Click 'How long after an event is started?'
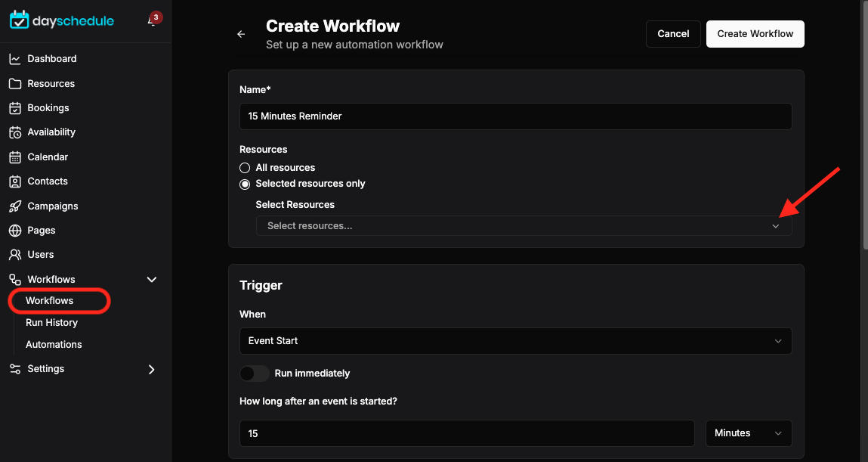 point(318,401)
